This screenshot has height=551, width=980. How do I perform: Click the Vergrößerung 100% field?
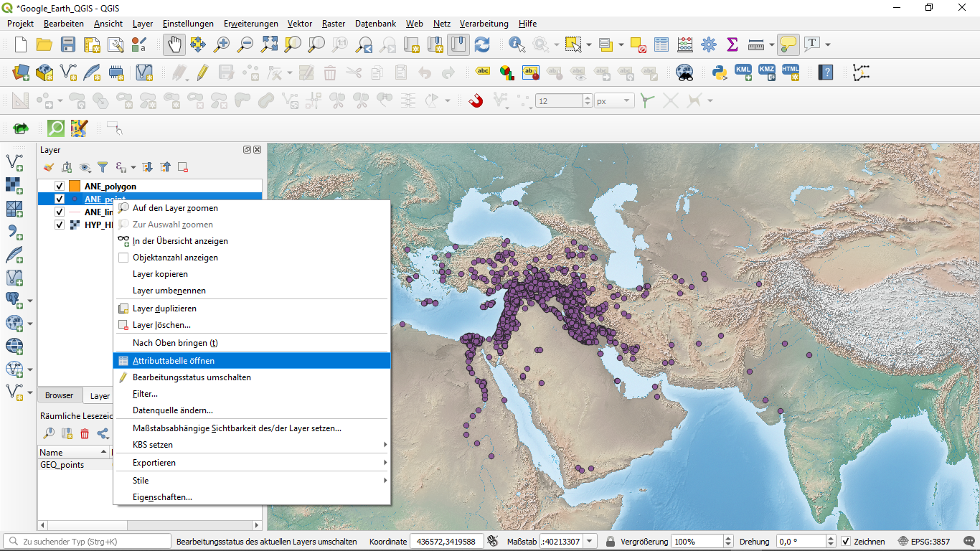[x=697, y=542]
